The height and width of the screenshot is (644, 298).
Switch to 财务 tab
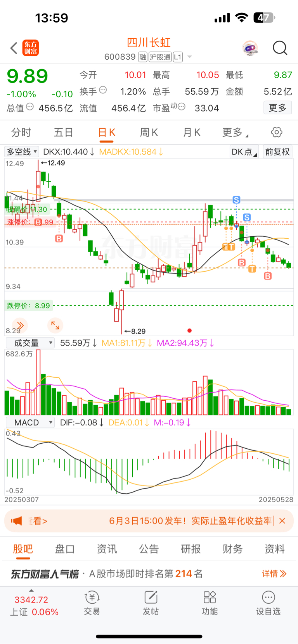click(x=233, y=549)
